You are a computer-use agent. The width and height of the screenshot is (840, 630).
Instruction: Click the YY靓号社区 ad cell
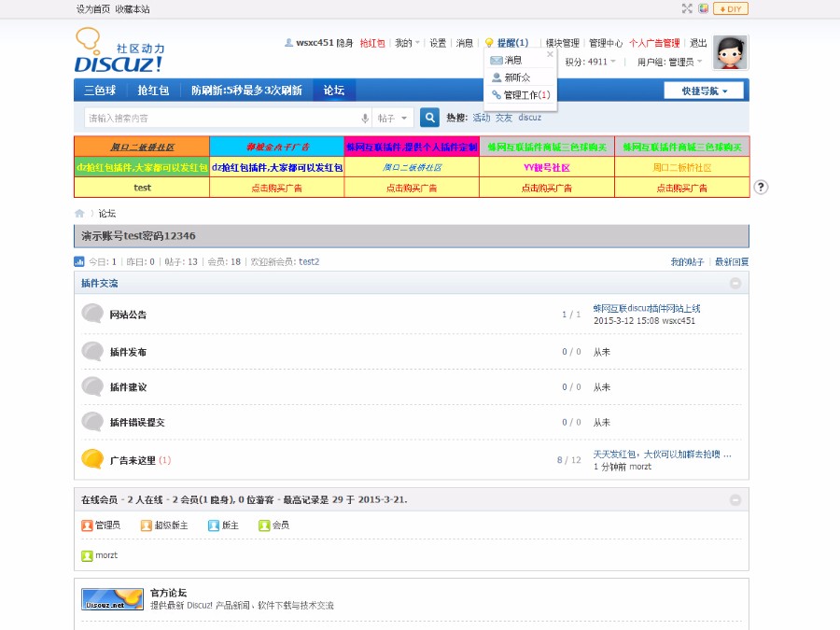tap(547, 167)
